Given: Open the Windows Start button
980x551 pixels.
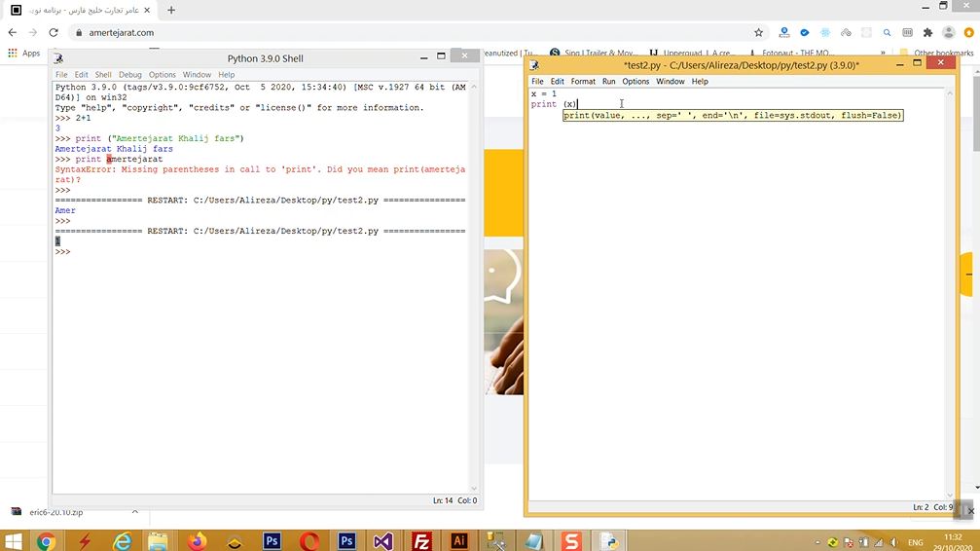Looking at the screenshot, I should coord(13,541).
